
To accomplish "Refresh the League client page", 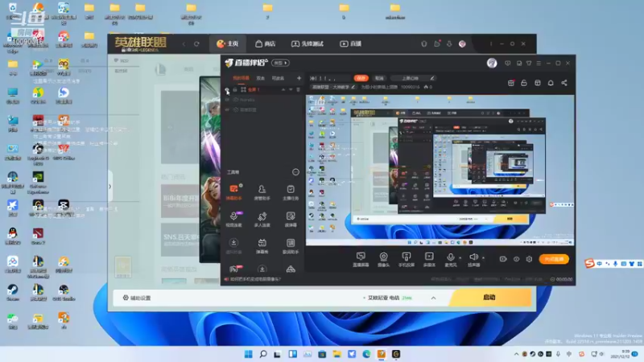I will [196, 44].
